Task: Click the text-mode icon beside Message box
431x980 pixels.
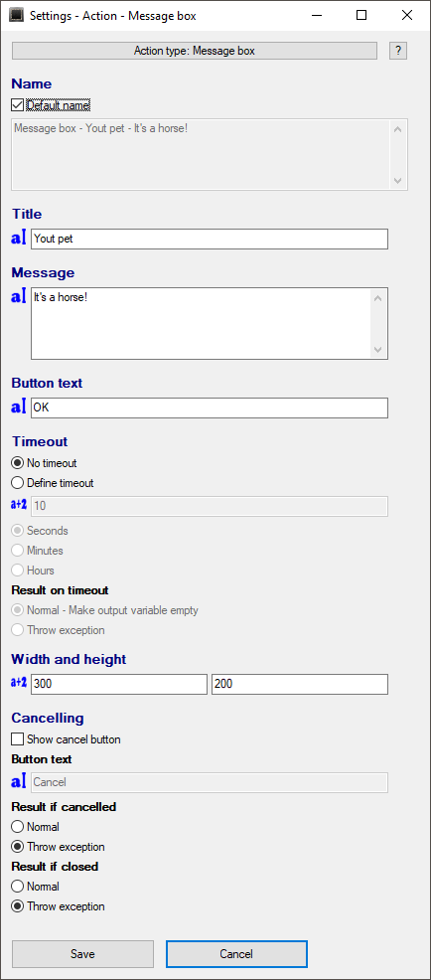Action: coord(19,297)
